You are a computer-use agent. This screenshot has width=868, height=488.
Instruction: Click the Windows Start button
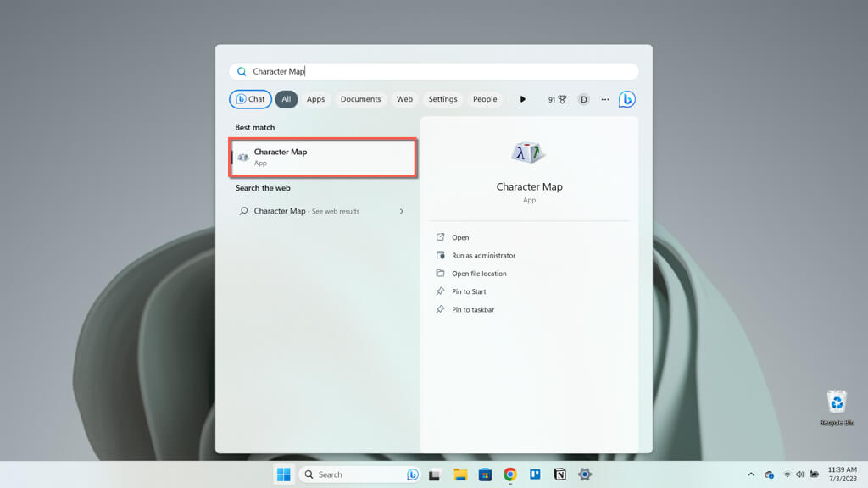[283, 474]
